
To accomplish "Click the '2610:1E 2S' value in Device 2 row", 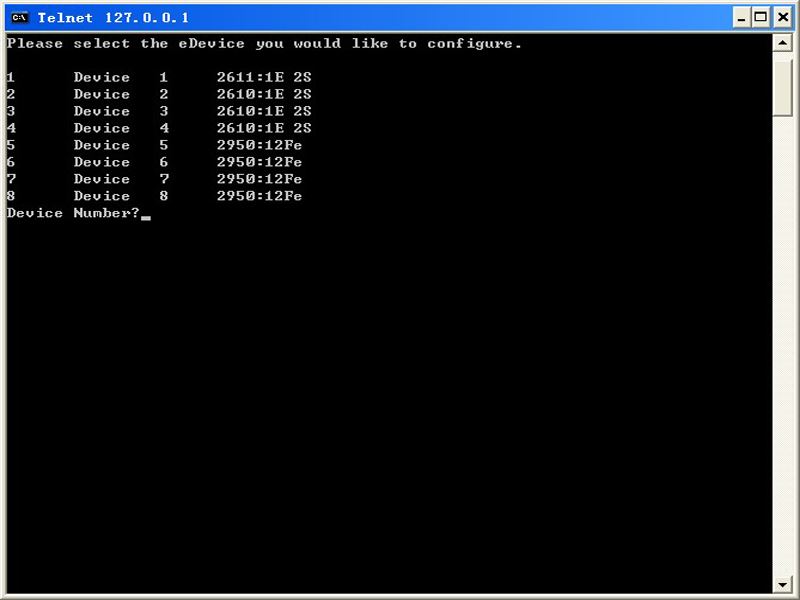I will click(x=264, y=94).
